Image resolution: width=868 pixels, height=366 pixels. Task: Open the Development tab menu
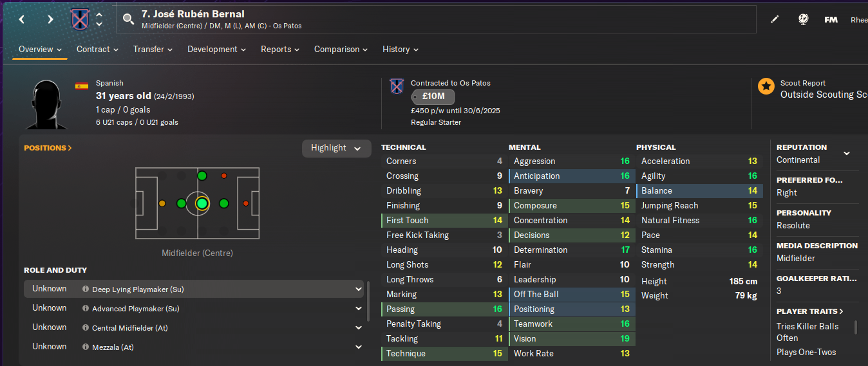pyautogui.click(x=216, y=50)
